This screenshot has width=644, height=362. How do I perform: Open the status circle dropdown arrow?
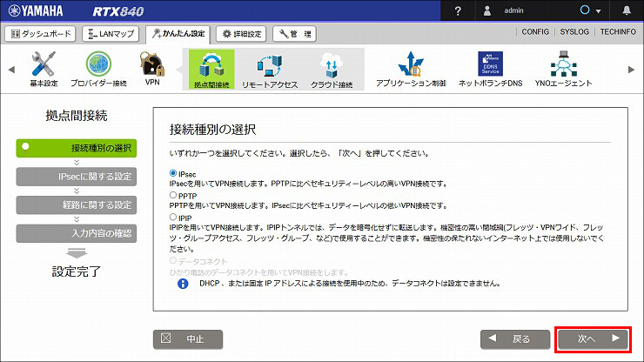(599, 11)
